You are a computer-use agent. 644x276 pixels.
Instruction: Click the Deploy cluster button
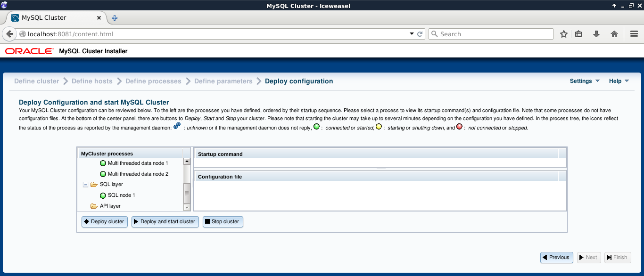(104, 222)
